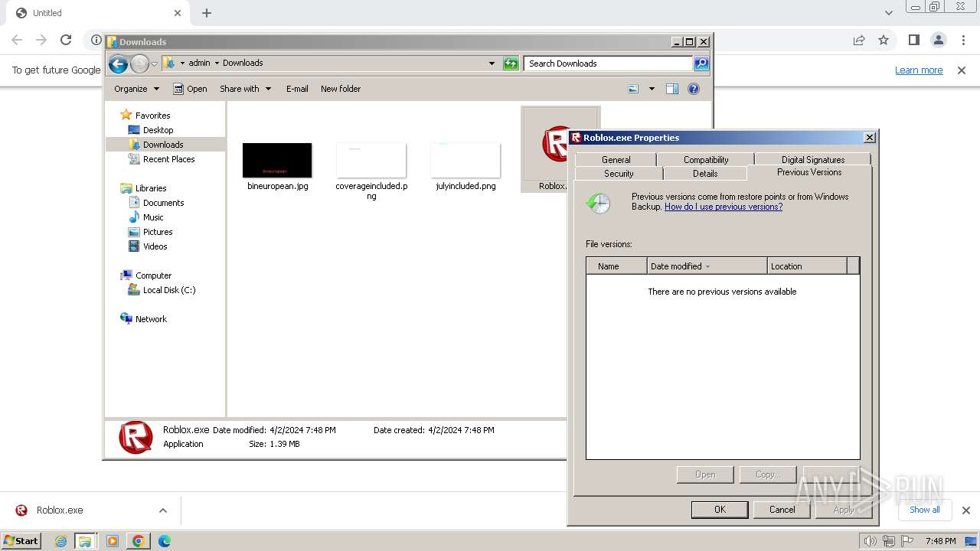Expand the Organize menu

coord(136,89)
